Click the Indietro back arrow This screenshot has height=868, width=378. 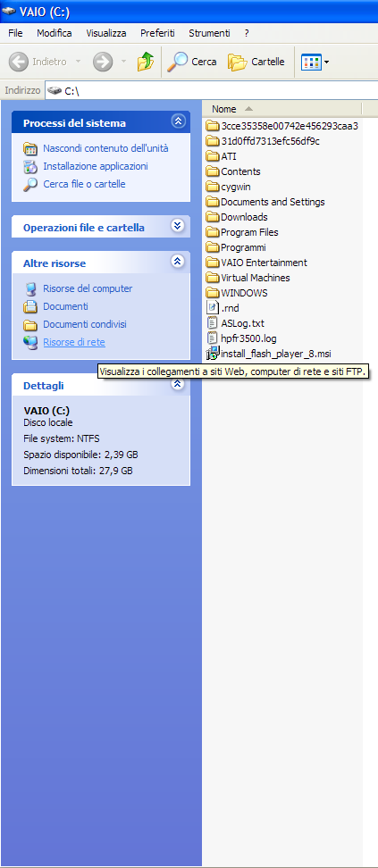[38, 62]
